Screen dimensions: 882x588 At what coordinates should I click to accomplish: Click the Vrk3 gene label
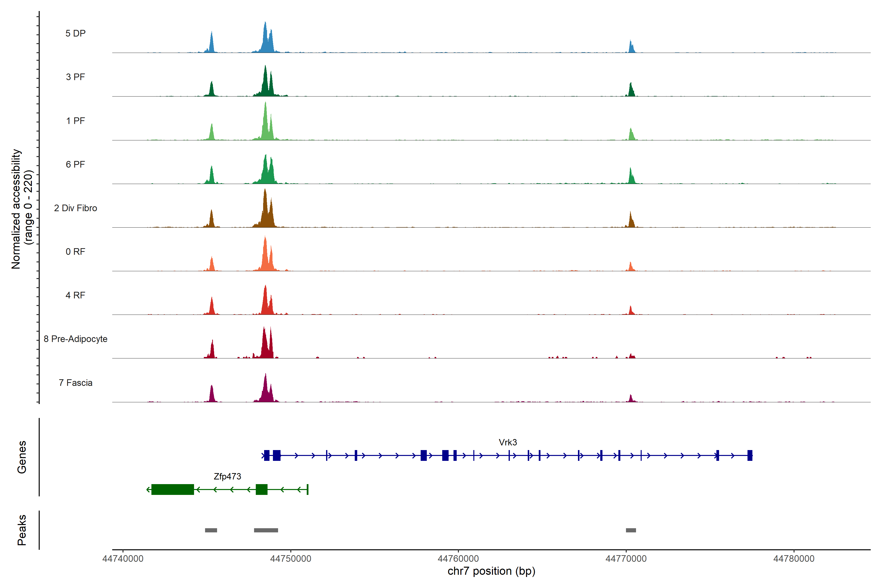point(508,442)
